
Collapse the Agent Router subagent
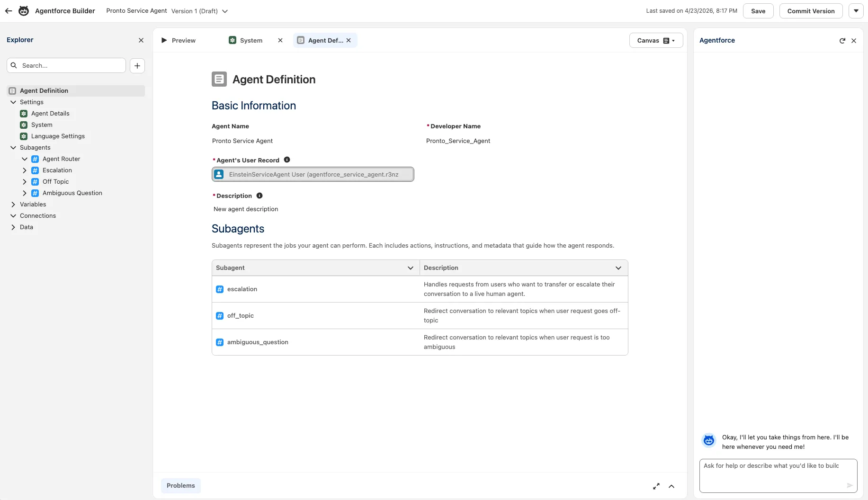coord(25,159)
